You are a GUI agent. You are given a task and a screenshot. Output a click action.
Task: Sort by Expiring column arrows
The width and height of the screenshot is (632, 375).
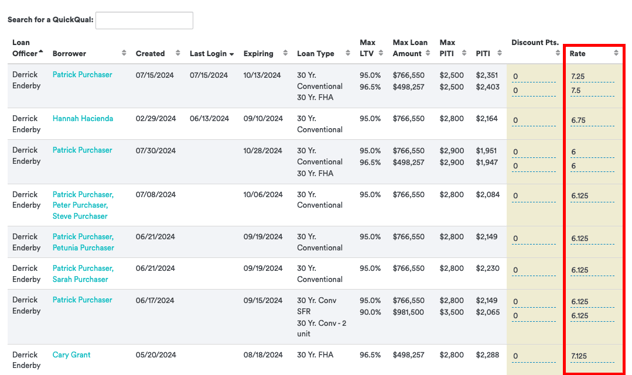[285, 53]
